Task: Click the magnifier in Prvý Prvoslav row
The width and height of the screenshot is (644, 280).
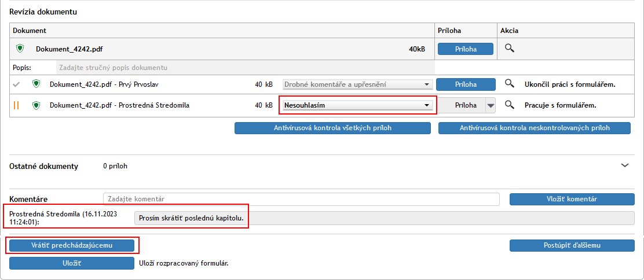Action: 509,84
